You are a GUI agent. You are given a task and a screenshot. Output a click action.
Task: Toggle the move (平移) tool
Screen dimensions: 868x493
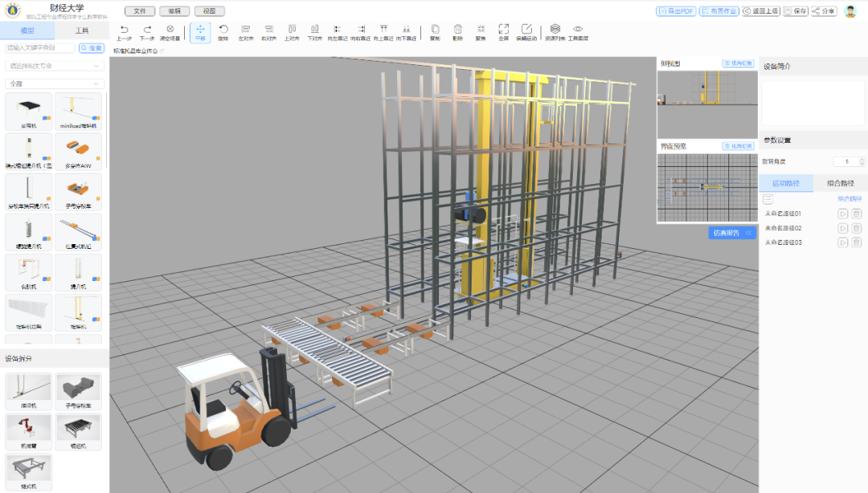point(200,29)
